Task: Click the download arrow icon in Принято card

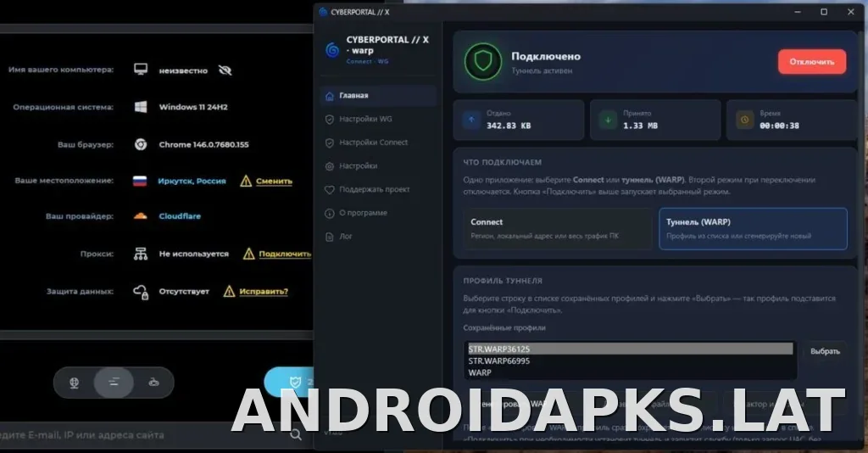Action: pyautogui.click(x=608, y=120)
